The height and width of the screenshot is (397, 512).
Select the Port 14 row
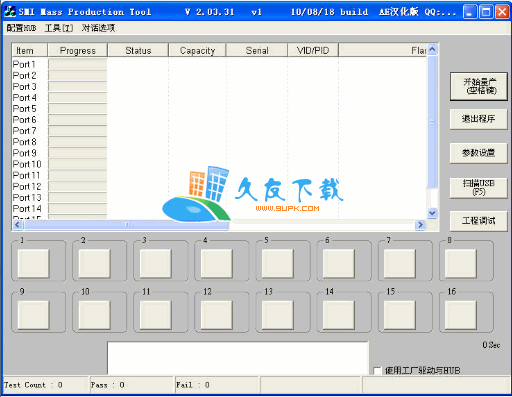coord(219,209)
